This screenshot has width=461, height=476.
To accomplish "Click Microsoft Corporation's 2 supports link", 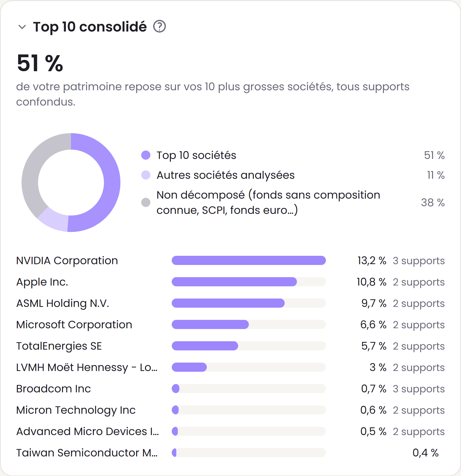I will pyautogui.click(x=419, y=325).
